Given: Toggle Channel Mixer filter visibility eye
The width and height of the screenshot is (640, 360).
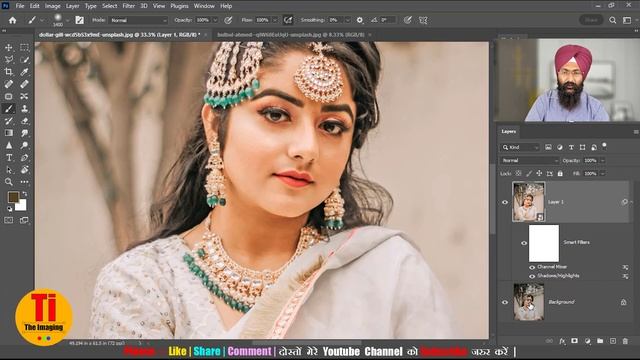Looking at the screenshot, I should [532, 267].
